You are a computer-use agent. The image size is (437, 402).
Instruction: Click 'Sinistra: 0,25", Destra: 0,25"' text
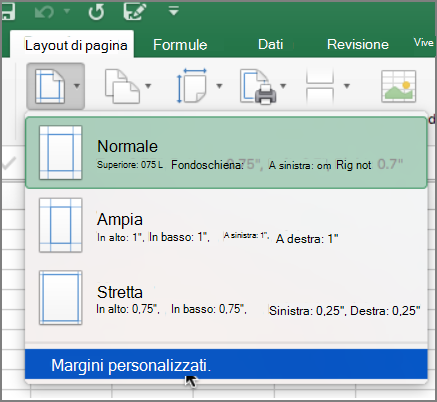click(344, 311)
